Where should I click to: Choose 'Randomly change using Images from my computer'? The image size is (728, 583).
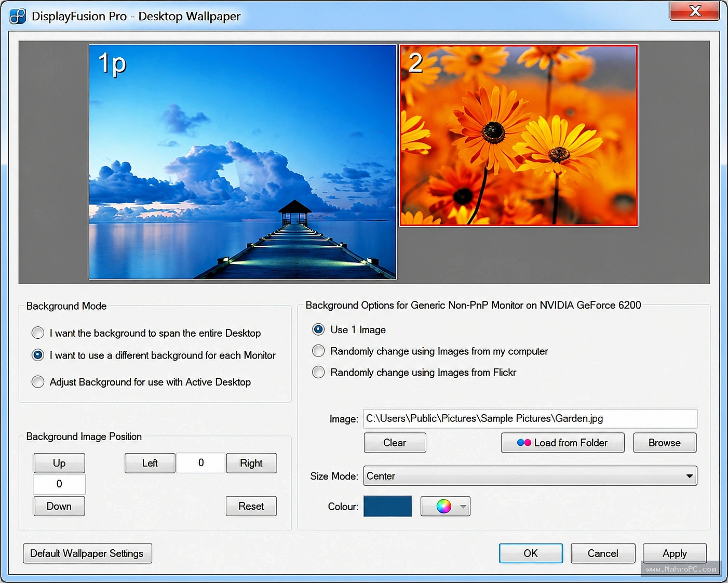[430, 351]
